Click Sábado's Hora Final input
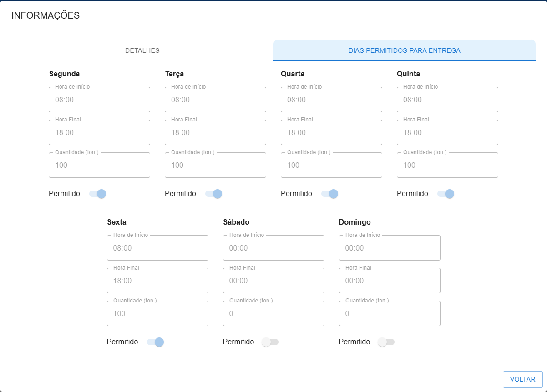The image size is (547, 392). pos(273,281)
